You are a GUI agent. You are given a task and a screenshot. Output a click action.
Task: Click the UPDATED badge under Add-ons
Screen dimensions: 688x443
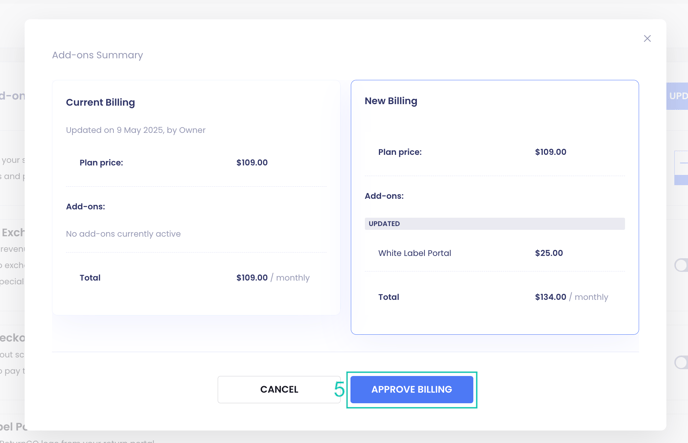tap(384, 224)
